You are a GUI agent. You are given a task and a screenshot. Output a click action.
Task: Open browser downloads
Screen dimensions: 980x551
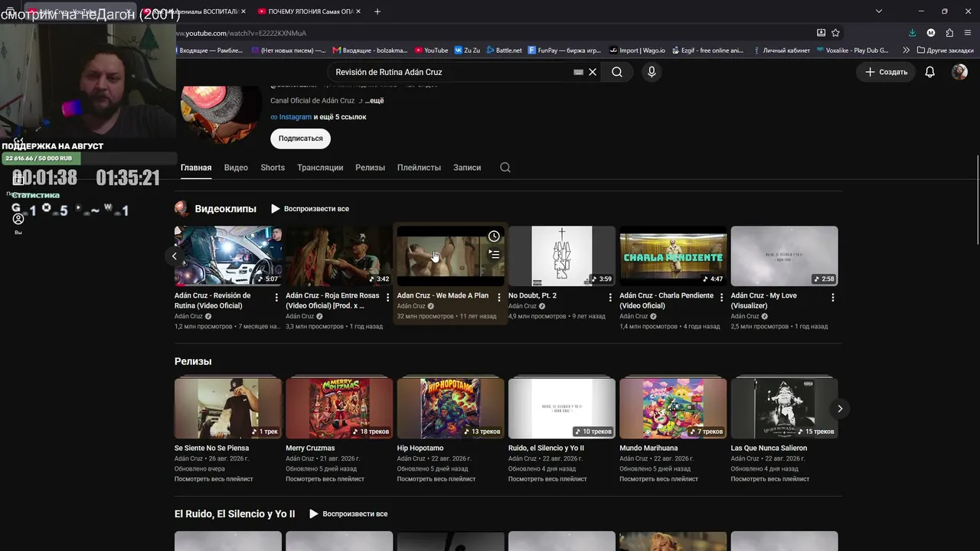(x=912, y=33)
